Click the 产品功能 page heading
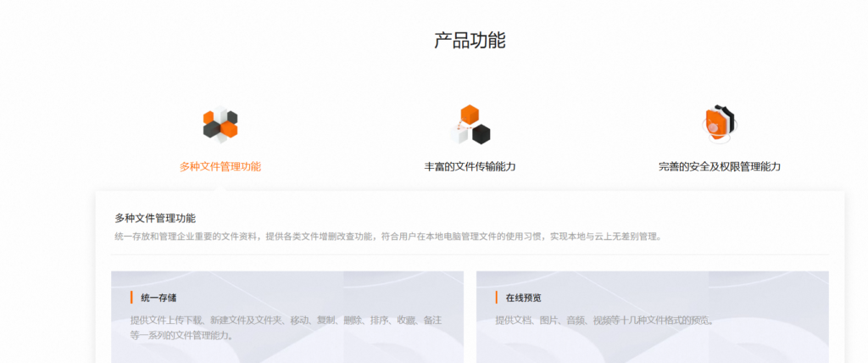The width and height of the screenshot is (868, 363). point(470,40)
